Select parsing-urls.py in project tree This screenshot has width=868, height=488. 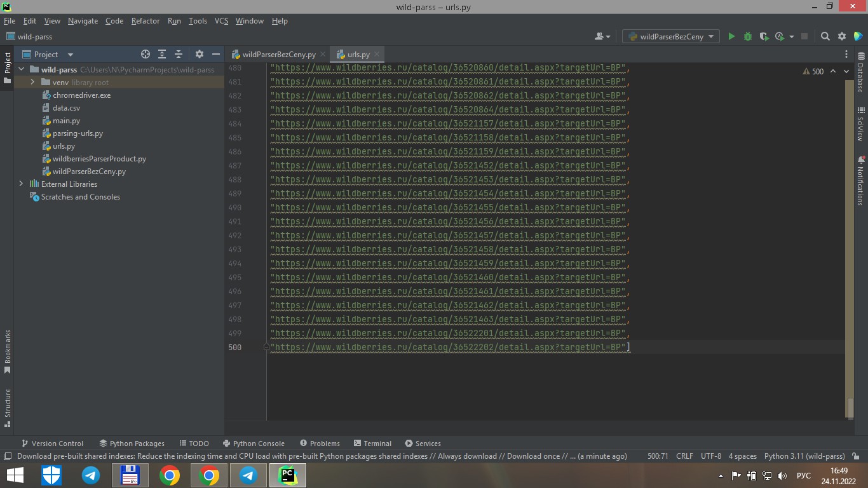pos(78,133)
